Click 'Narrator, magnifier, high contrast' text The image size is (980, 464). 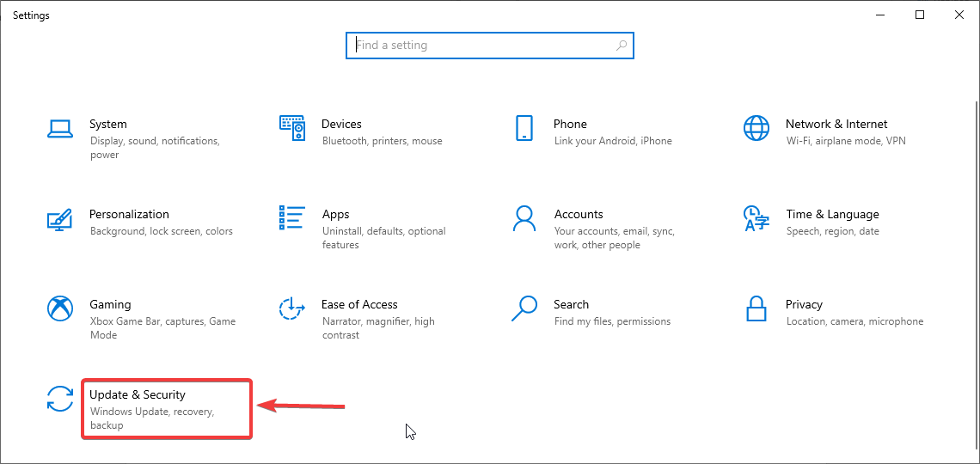click(378, 328)
